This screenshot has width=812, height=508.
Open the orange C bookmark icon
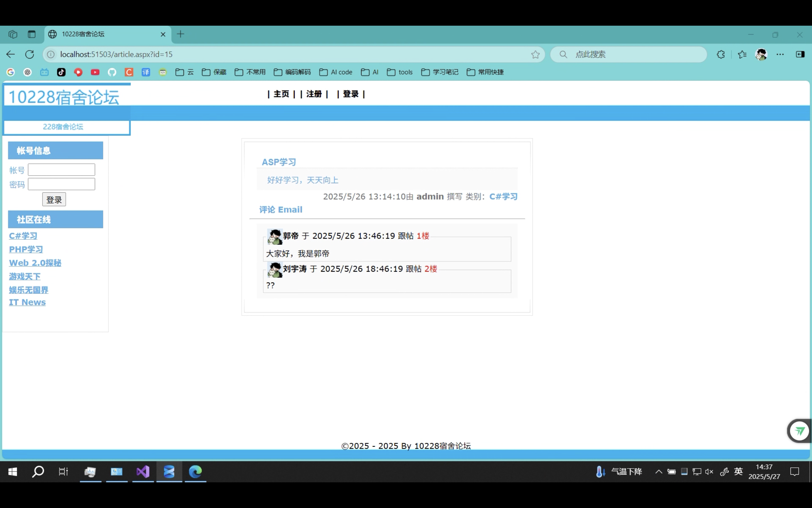click(x=129, y=72)
